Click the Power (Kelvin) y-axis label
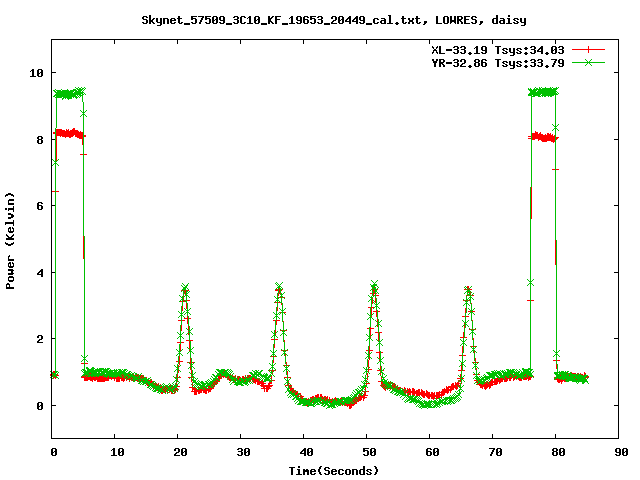The image size is (640, 480). coord(10,241)
